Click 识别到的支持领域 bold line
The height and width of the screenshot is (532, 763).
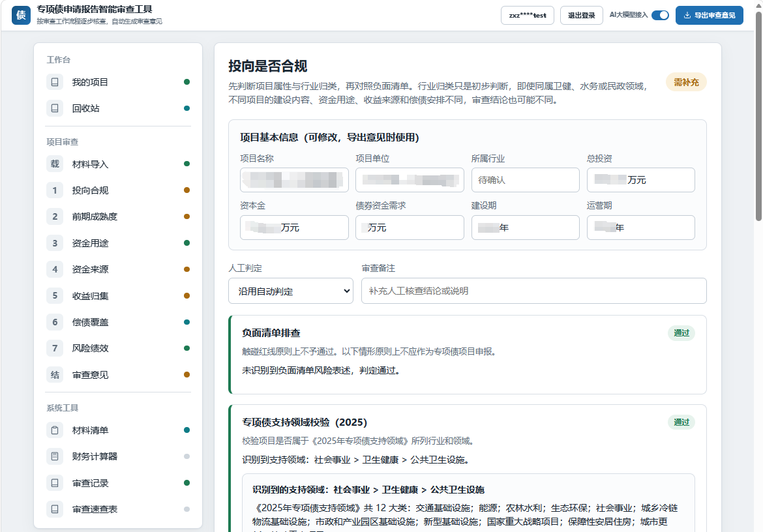[368, 490]
